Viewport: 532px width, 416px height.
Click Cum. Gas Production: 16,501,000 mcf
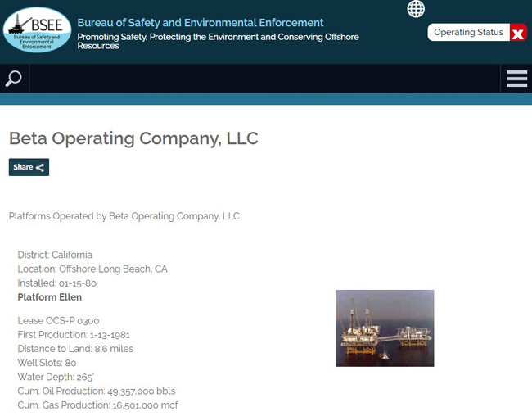pyautogui.click(x=97, y=405)
